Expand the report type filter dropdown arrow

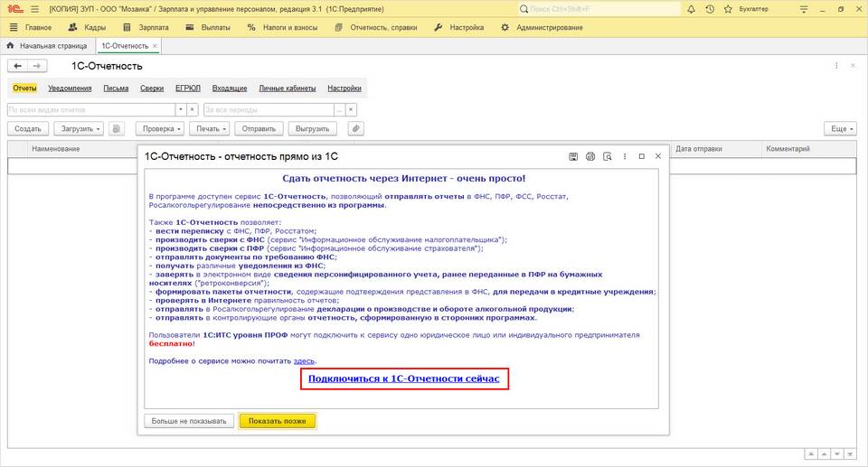click(181, 109)
